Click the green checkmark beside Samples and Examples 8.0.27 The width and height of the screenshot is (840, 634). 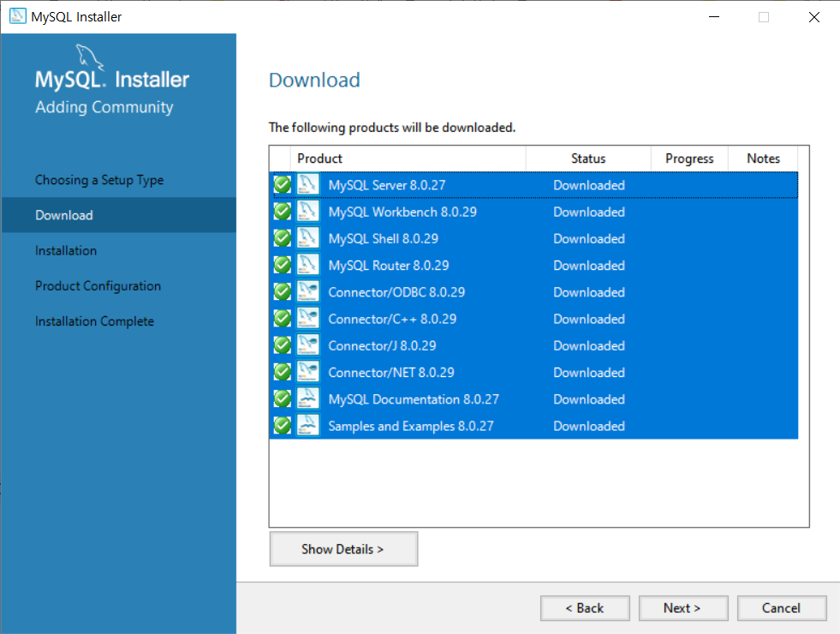(283, 426)
